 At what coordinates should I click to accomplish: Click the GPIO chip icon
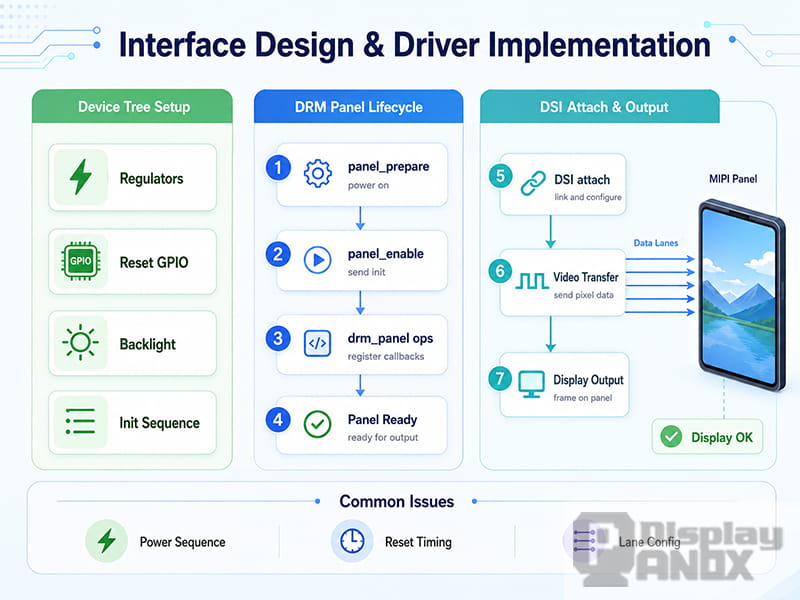tap(81, 261)
